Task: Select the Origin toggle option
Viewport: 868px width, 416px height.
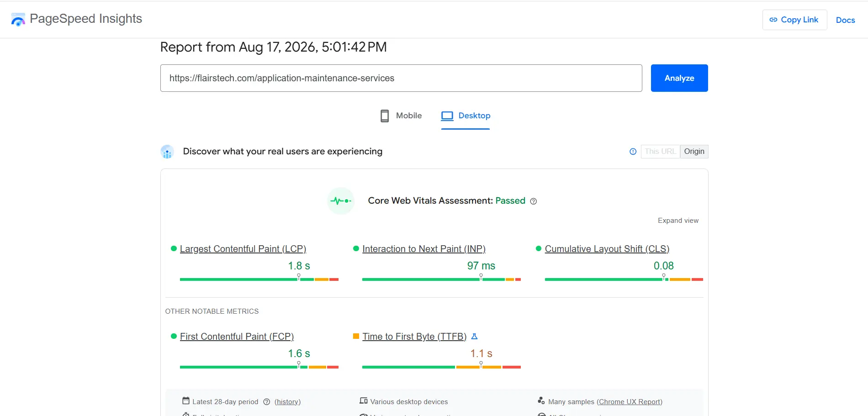Action: [694, 152]
